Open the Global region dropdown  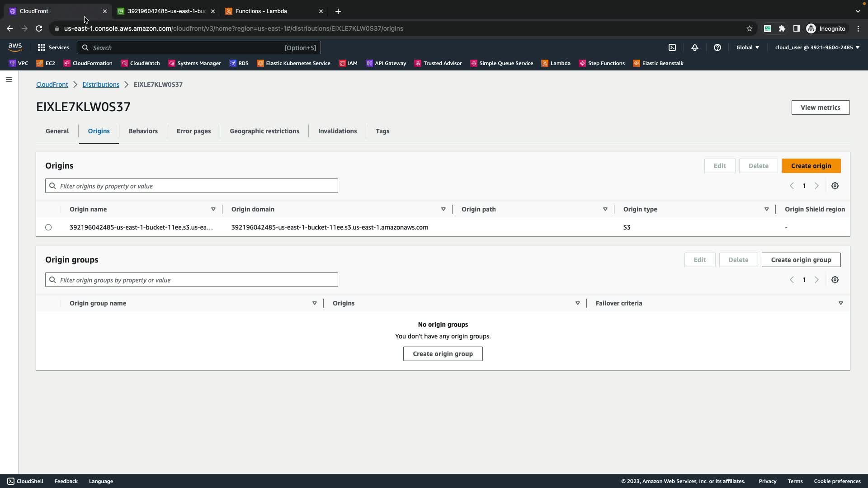click(747, 47)
